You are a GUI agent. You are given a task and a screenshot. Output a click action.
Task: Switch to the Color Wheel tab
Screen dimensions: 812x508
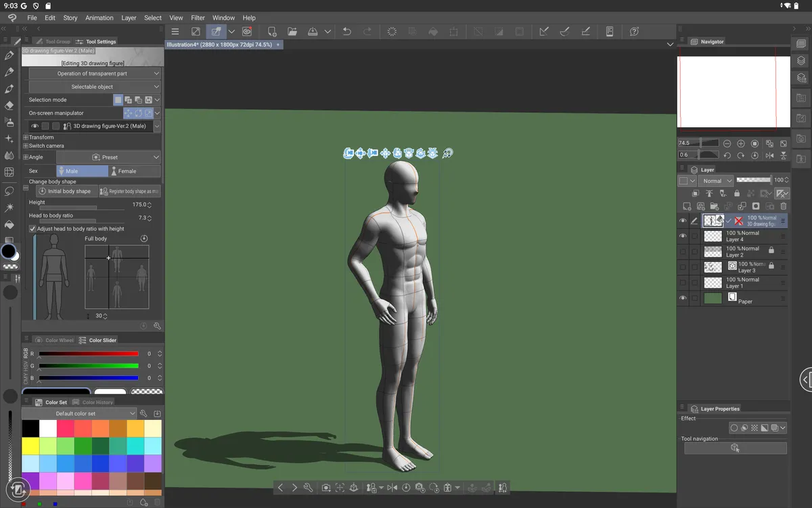click(x=56, y=339)
